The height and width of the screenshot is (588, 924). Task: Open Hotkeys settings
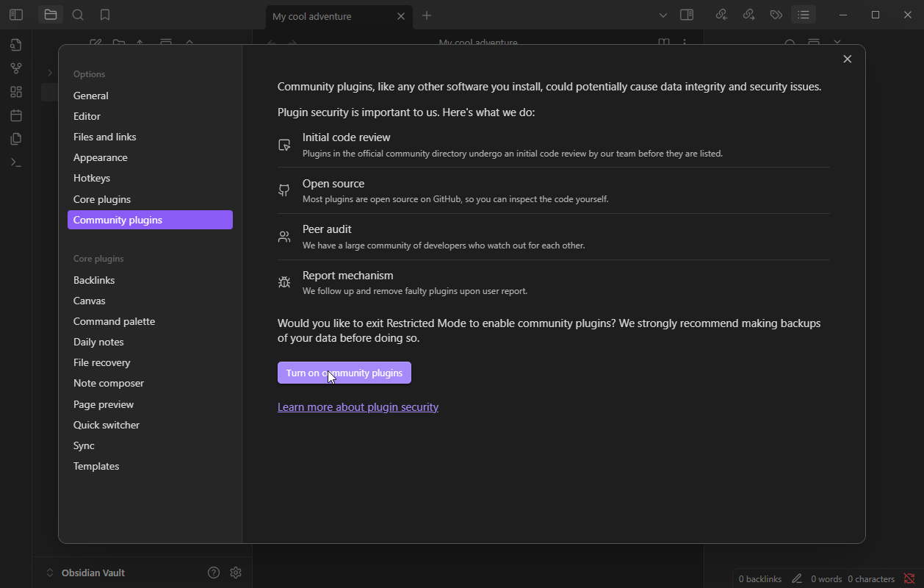[x=150, y=178]
